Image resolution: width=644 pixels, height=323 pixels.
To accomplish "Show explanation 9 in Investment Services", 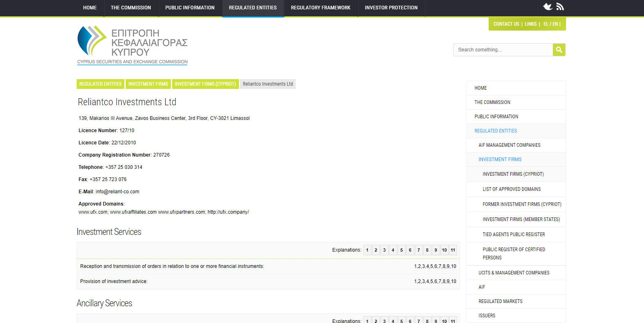I will [436, 250].
